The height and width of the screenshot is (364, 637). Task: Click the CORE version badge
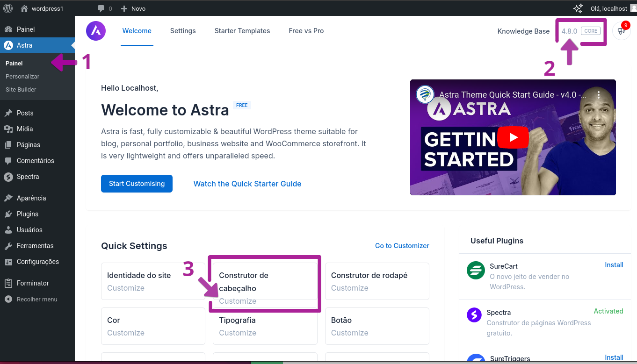(591, 31)
